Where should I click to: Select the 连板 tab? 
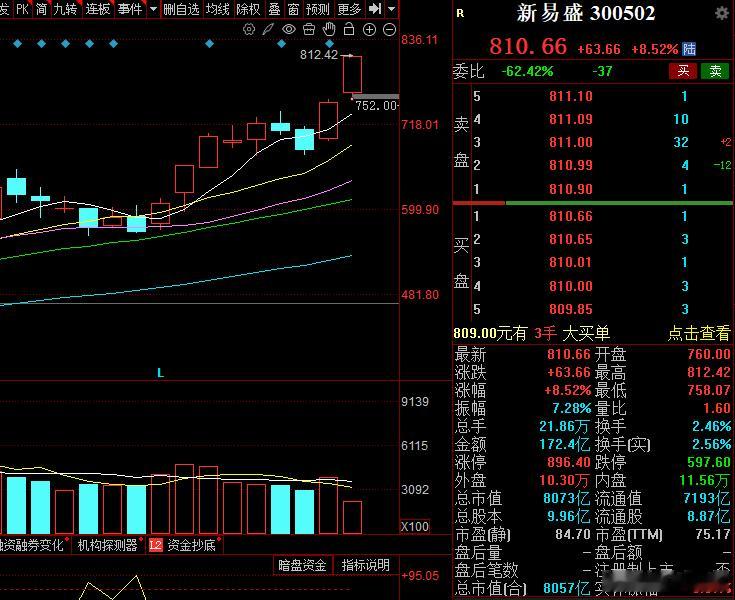coord(98,8)
